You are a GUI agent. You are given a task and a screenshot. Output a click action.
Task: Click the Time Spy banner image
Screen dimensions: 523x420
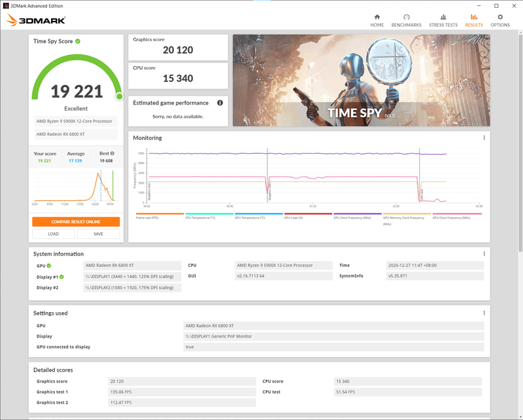point(362,80)
